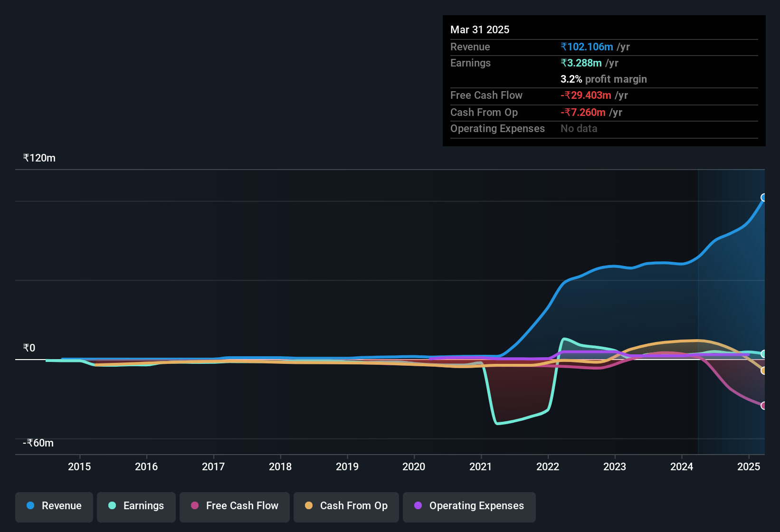Toggle the Free Cash Flow legend series
The image size is (780, 532).
coord(235,507)
